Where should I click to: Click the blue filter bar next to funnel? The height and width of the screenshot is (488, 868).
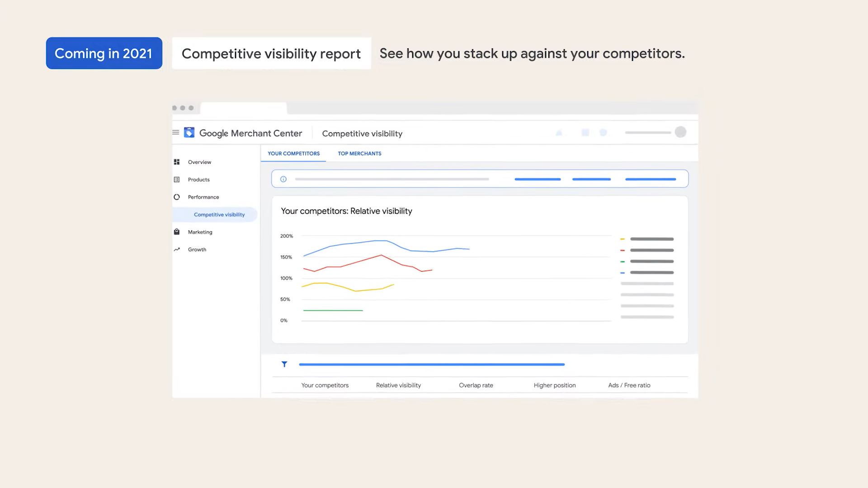(x=432, y=364)
